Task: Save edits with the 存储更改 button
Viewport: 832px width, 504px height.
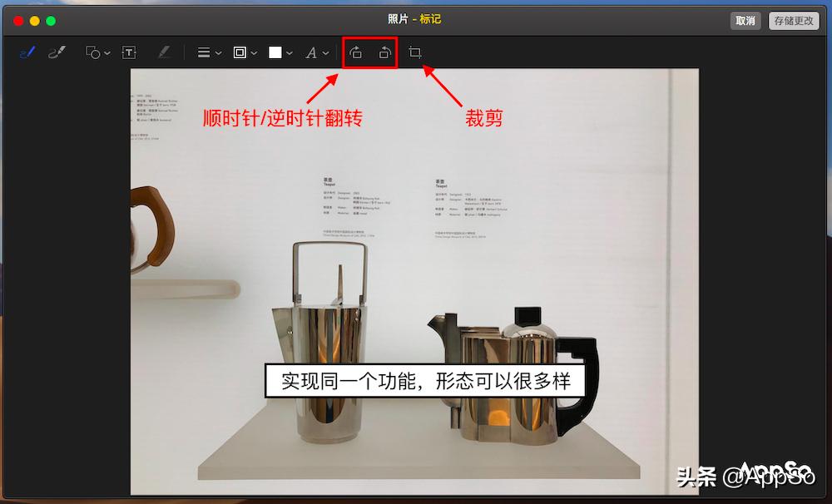Action: pyautogui.click(x=793, y=21)
